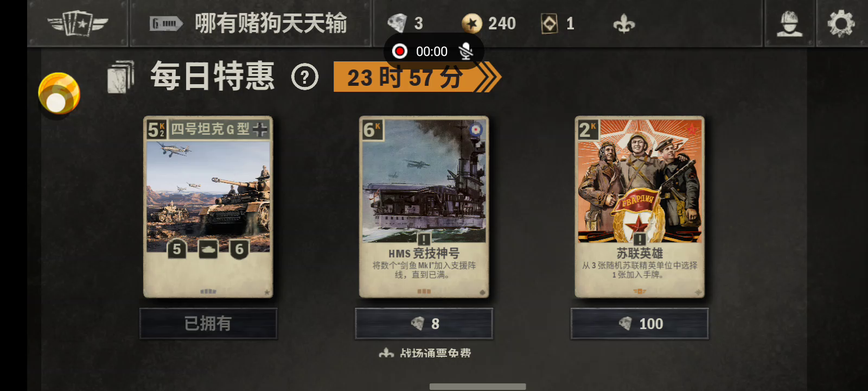Viewport: 868px width, 391px height.
Task: Click the daily deals help question mark
Action: click(x=305, y=77)
